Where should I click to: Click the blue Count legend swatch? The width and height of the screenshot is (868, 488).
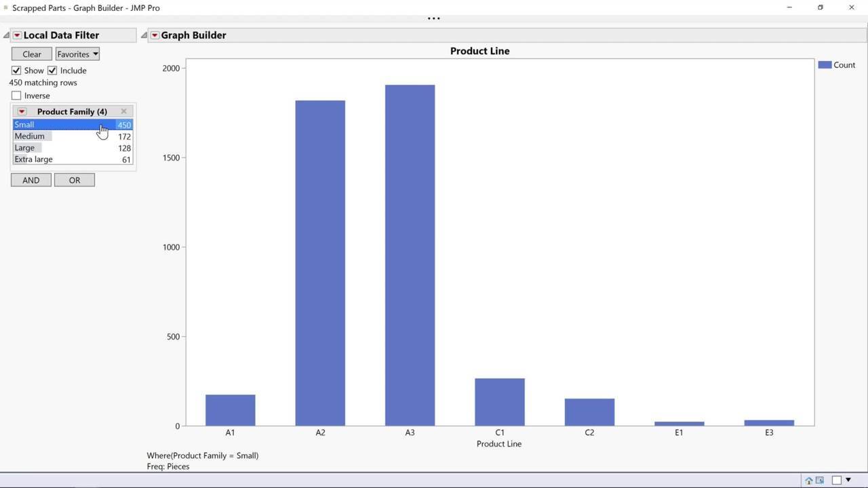pyautogui.click(x=825, y=65)
